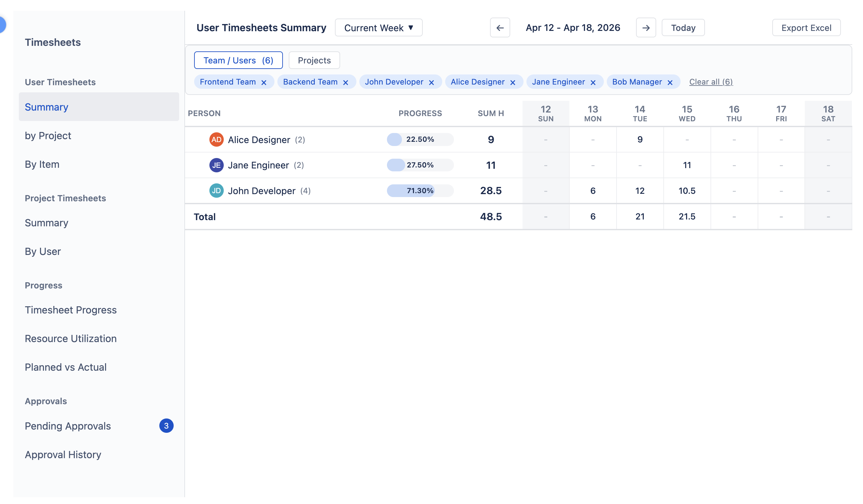Click John Developer's 71.30% progress bar
This screenshot has width=863, height=504.
pos(420,191)
